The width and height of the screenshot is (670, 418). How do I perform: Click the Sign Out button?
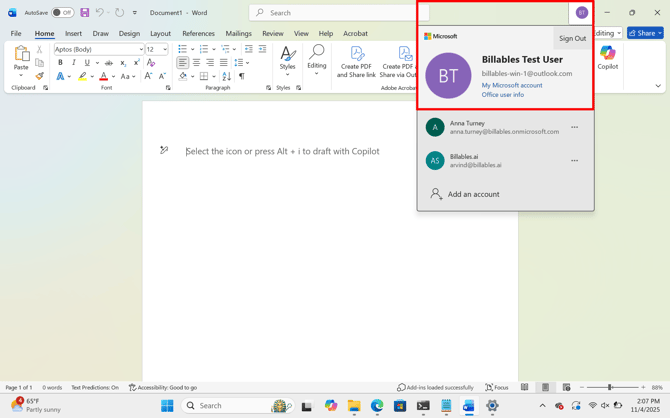tap(572, 38)
